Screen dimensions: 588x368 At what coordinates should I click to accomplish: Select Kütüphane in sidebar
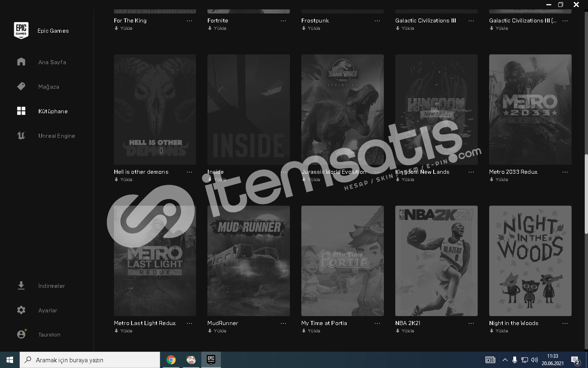(53, 111)
